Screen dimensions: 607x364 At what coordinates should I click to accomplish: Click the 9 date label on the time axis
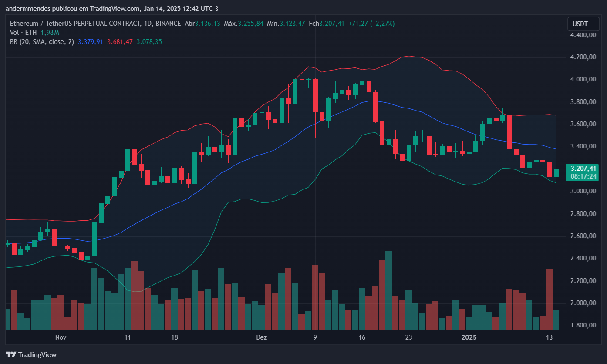click(315, 337)
